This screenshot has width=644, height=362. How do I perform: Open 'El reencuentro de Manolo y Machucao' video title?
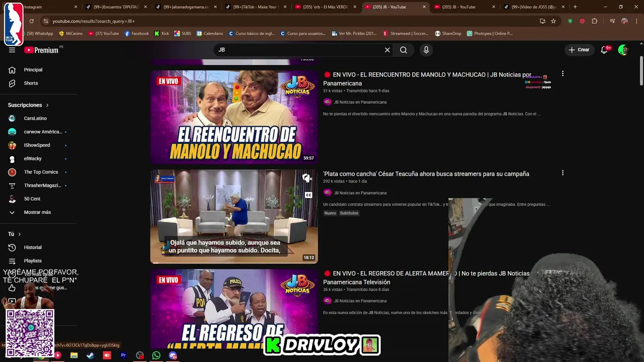point(427,79)
